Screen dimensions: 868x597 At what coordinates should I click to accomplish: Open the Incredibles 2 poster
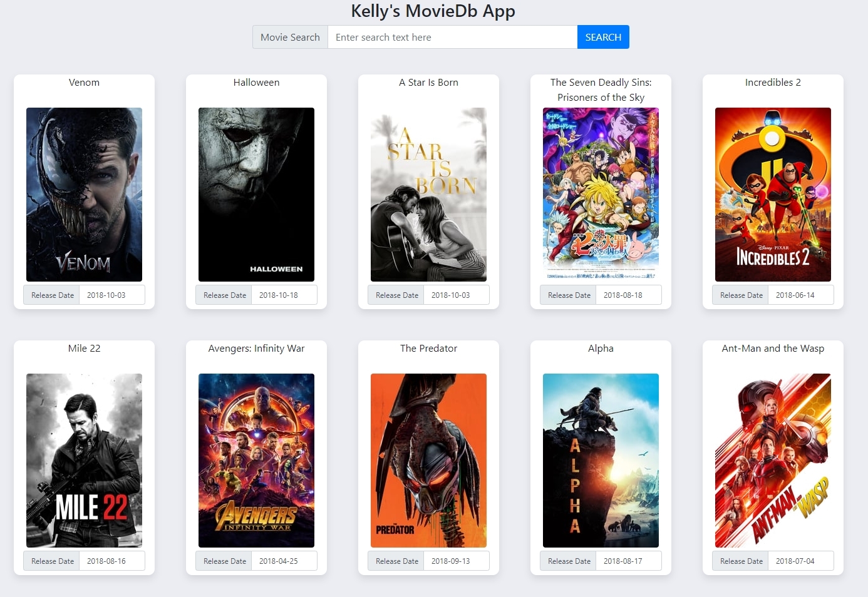tap(773, 195)
